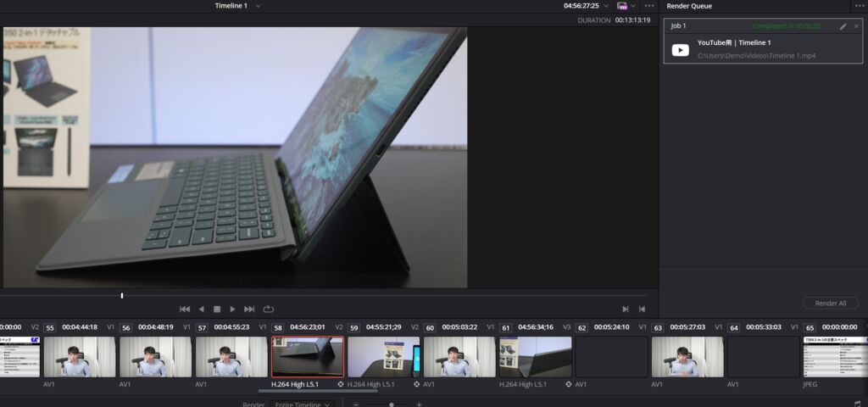Select empty clip 64 thumbnail
The width and height of the screenshot is (868, 407).
764,357
